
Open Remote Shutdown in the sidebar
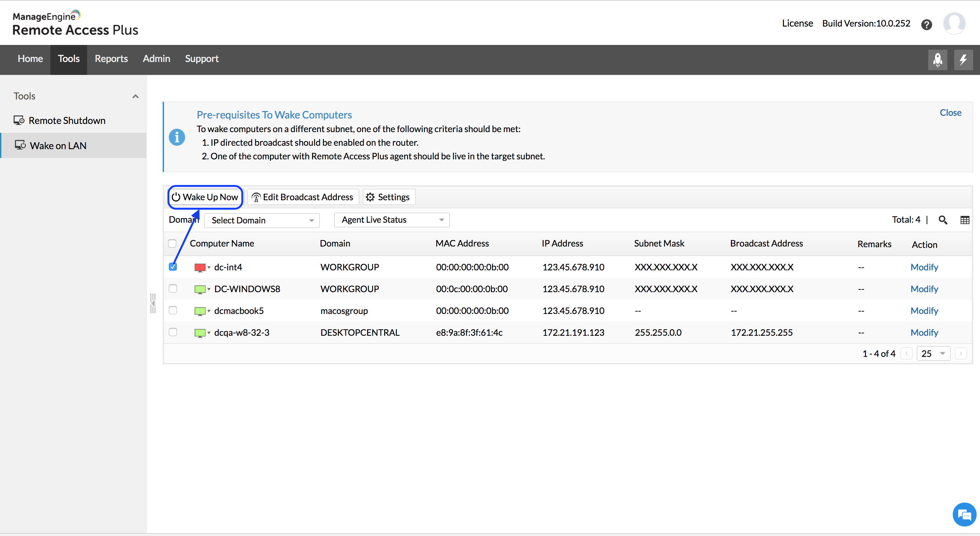[x=67, y=121]
